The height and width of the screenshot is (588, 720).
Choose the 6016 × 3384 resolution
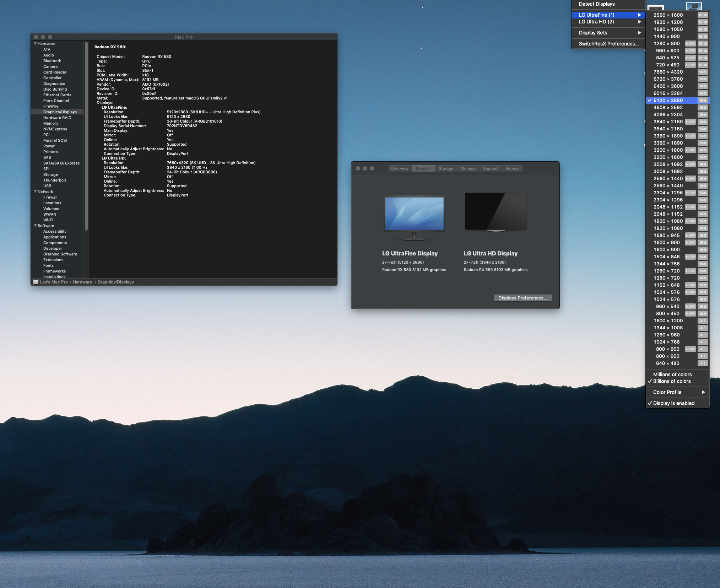coord(677,93)
